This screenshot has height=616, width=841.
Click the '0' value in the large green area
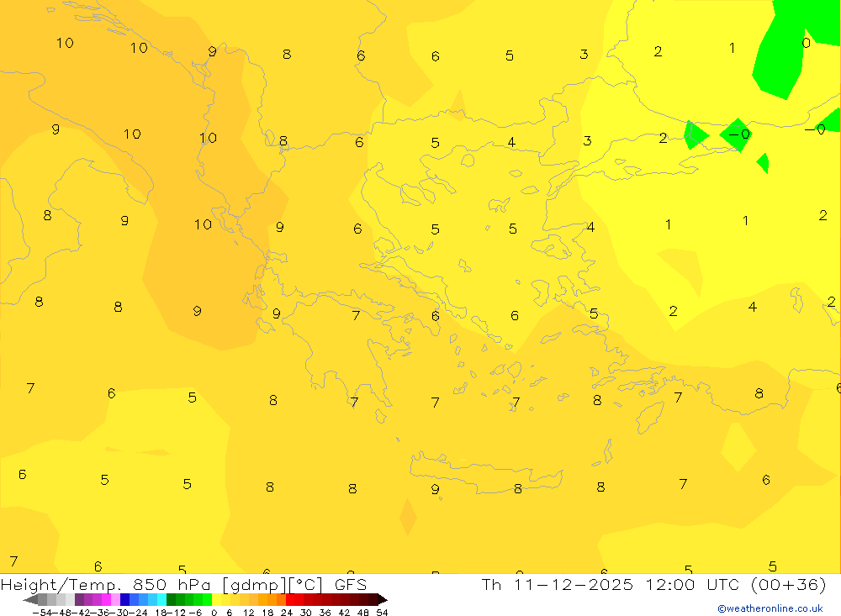pyautogui.click(x=807, y=43)
